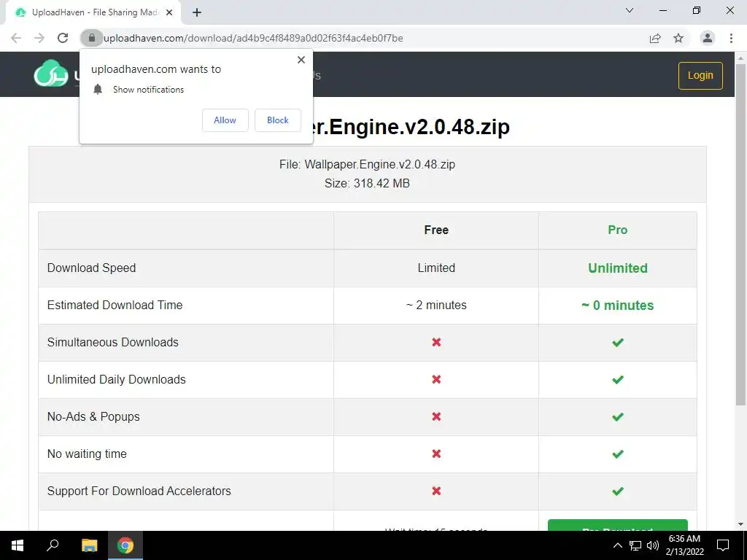The width and height of the screenshot is (747, 560).
Task: Click red X for Simultaneous Downloads
Action: pos(436,343)
